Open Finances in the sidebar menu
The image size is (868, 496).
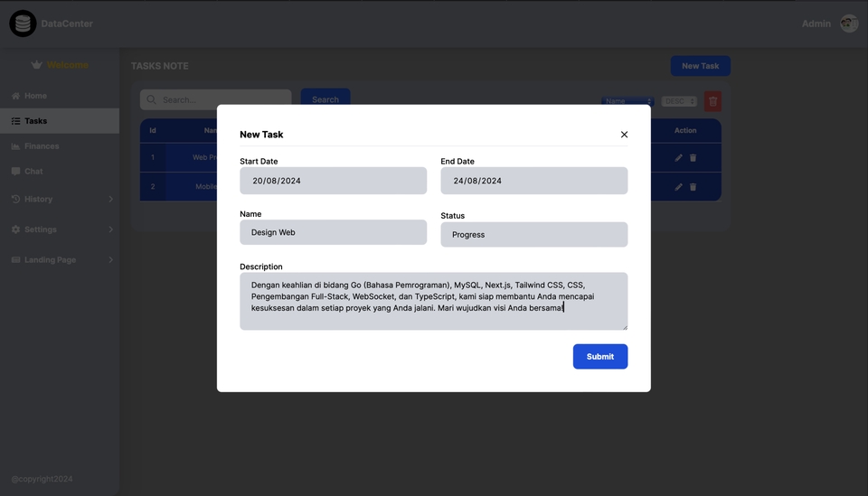[42, 146]
